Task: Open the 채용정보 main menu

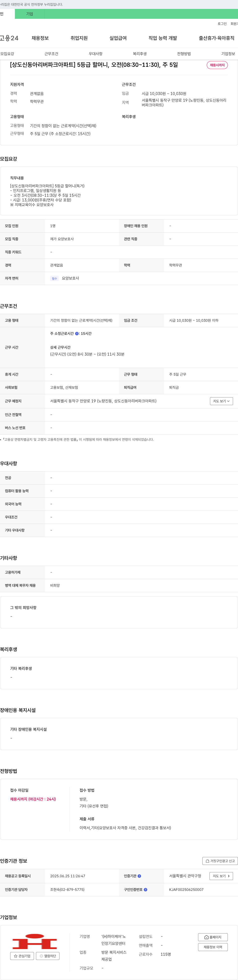Action: 40,38
